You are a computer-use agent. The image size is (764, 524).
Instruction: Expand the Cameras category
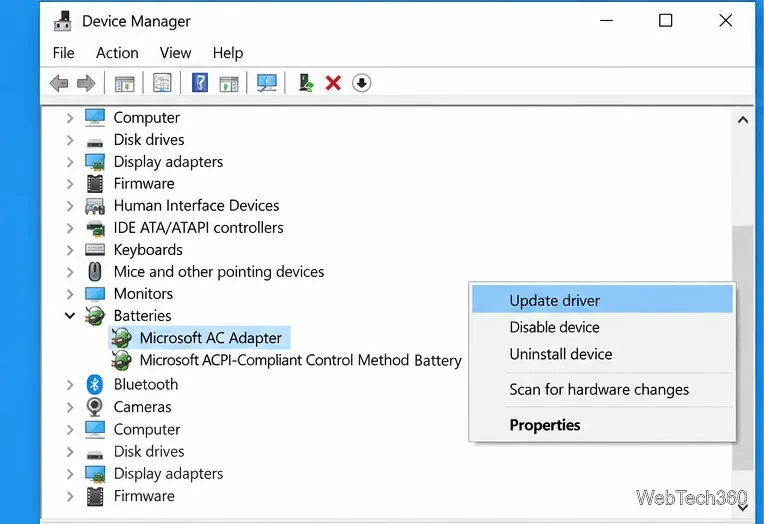70,407
